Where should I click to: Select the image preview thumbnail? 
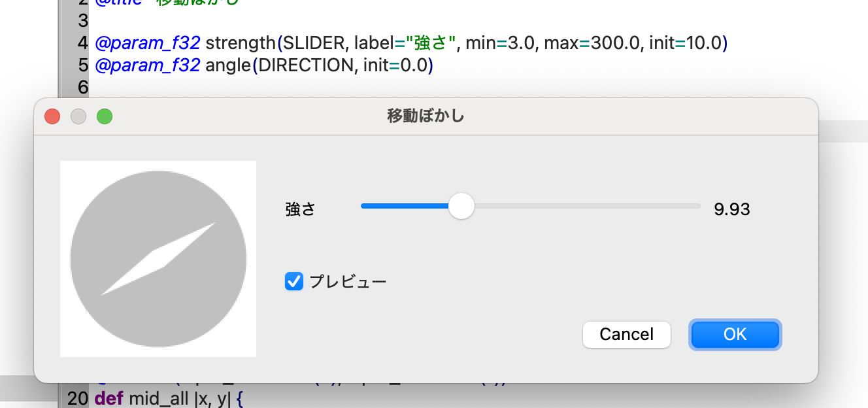[158, 258]
